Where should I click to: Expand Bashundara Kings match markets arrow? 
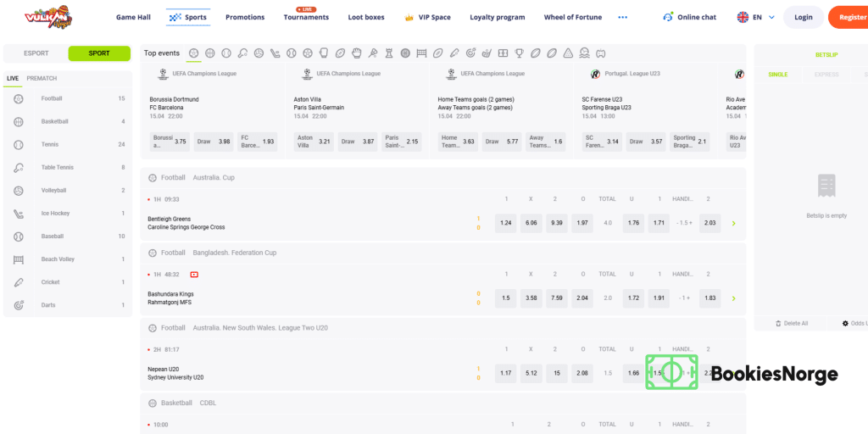(733, 298)
